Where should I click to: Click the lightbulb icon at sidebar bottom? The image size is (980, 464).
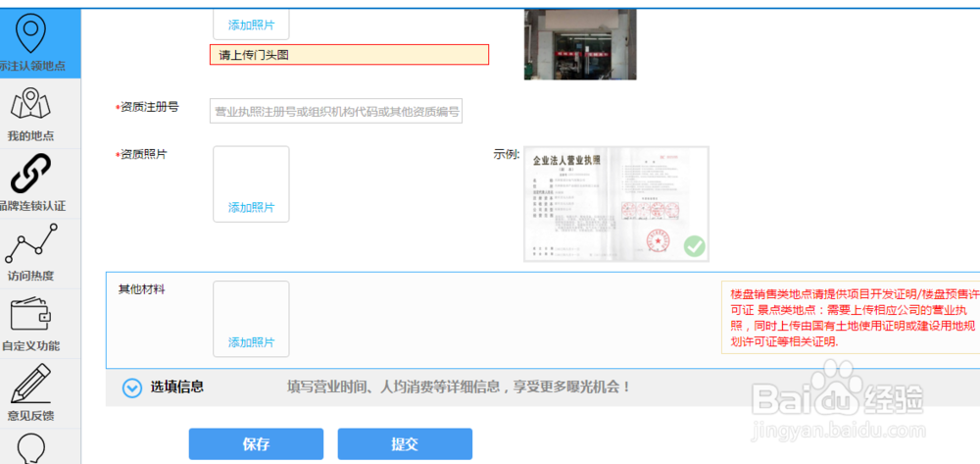point(30,448)
